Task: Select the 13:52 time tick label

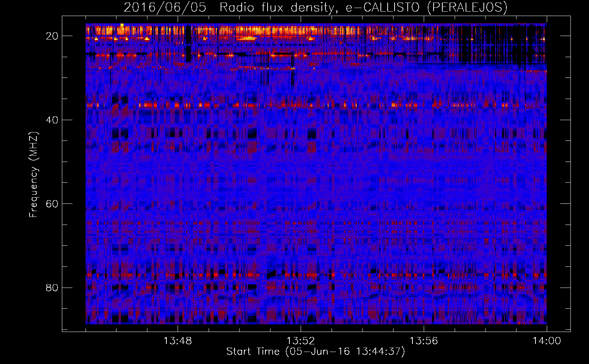Action: click(x=301, y=341)
